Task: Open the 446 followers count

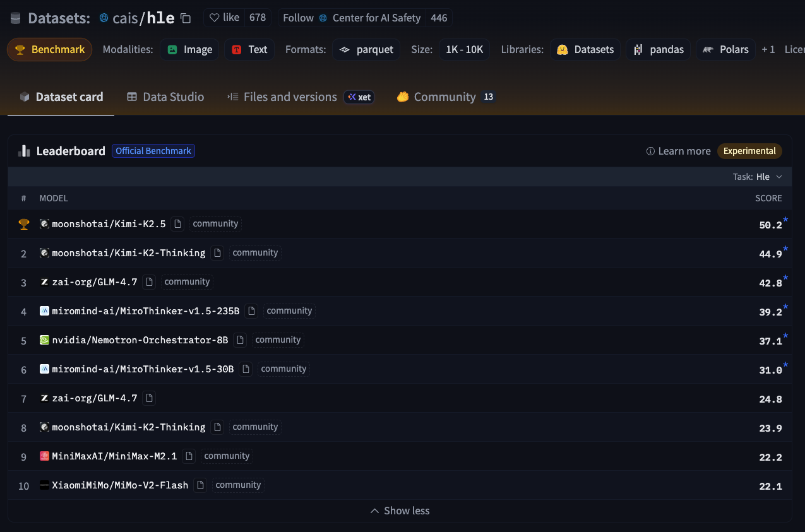Action: (439, 18)
